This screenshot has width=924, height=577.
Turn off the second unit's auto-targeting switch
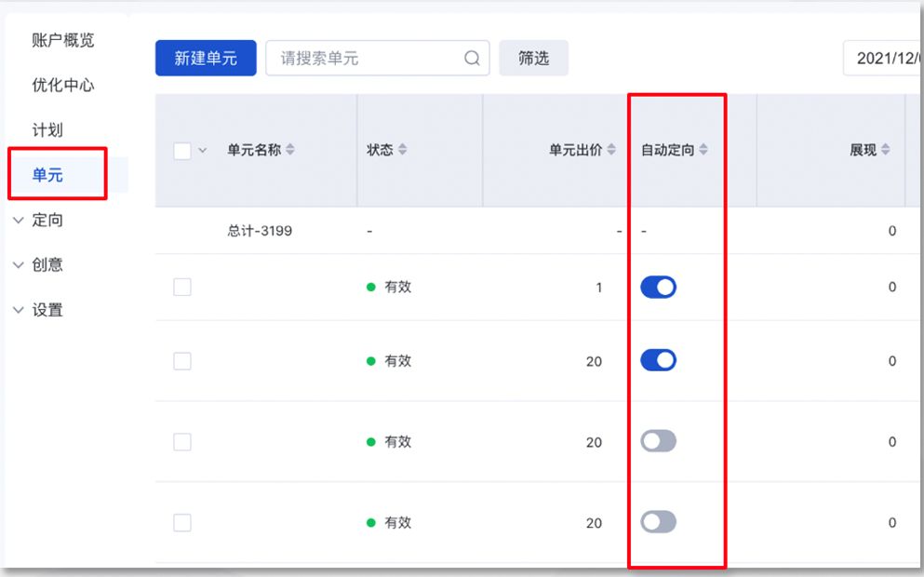(x=659, y=360)
